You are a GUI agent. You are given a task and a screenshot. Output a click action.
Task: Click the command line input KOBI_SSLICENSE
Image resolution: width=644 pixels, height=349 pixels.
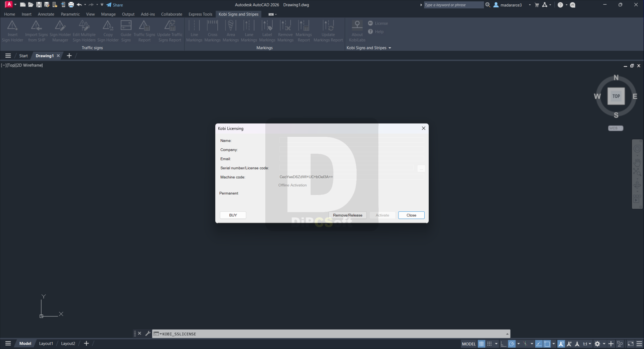point(331,334)
